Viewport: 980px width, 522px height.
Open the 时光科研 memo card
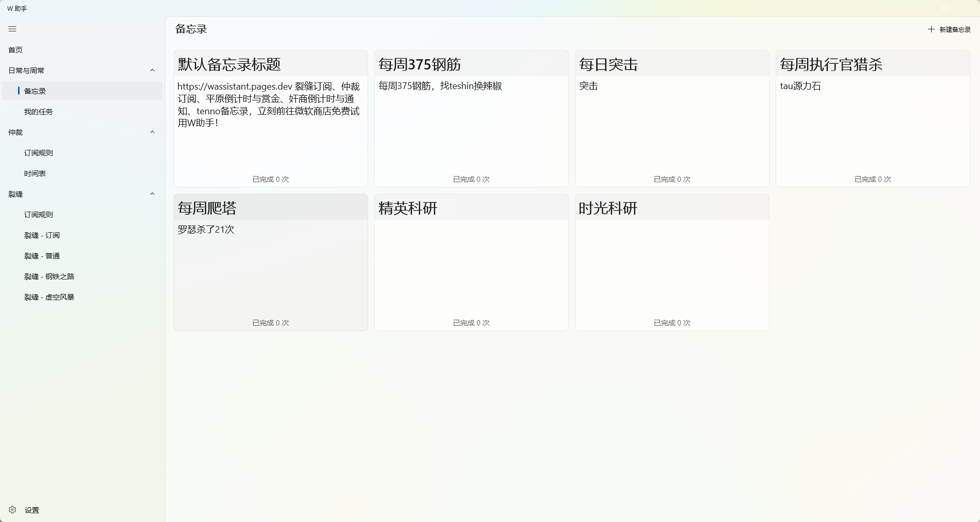672,262
